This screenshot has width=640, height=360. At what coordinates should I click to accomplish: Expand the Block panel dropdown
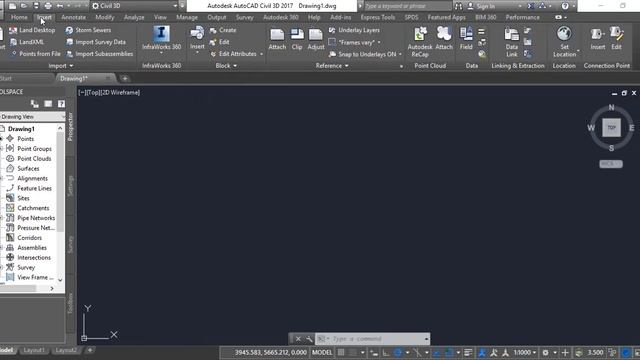[x=226, y=66]
